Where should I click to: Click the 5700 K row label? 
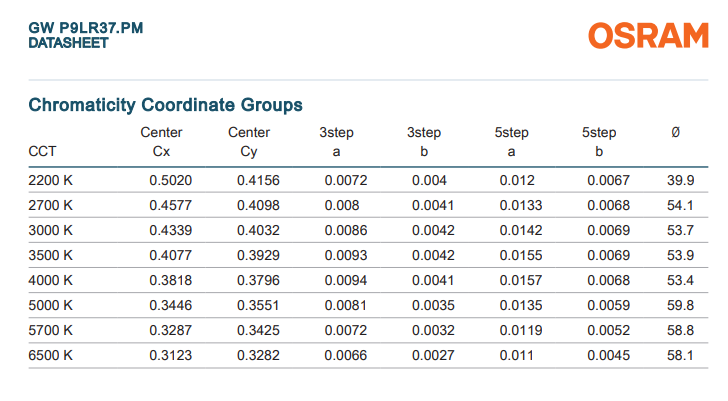(x=51, y=330)
